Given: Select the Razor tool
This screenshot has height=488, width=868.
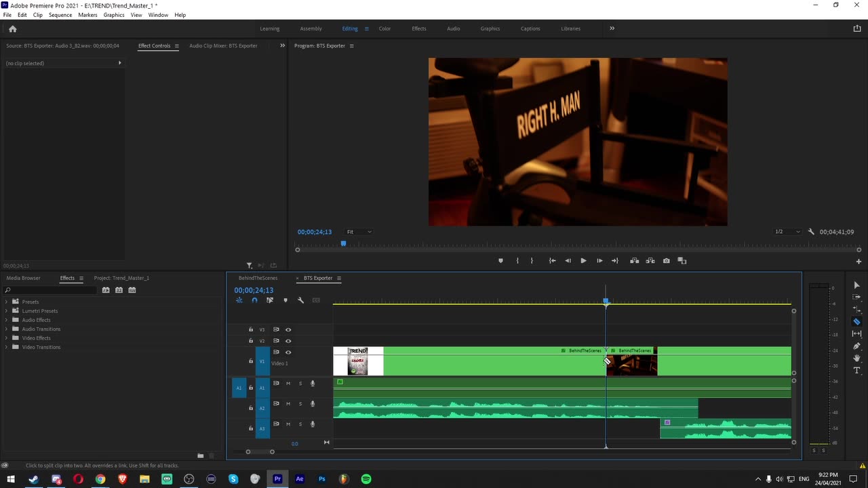Looking at the screenshot, I should [856, 321].
